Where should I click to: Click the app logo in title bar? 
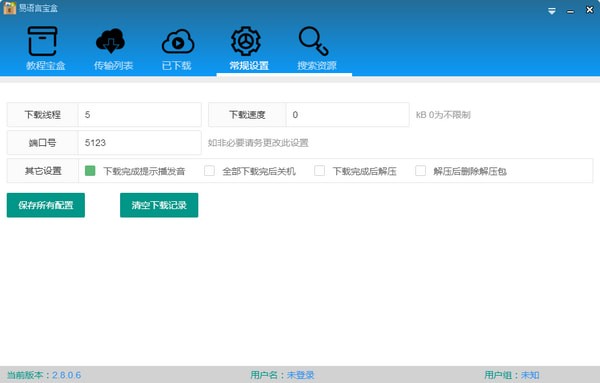pos(10,8)
